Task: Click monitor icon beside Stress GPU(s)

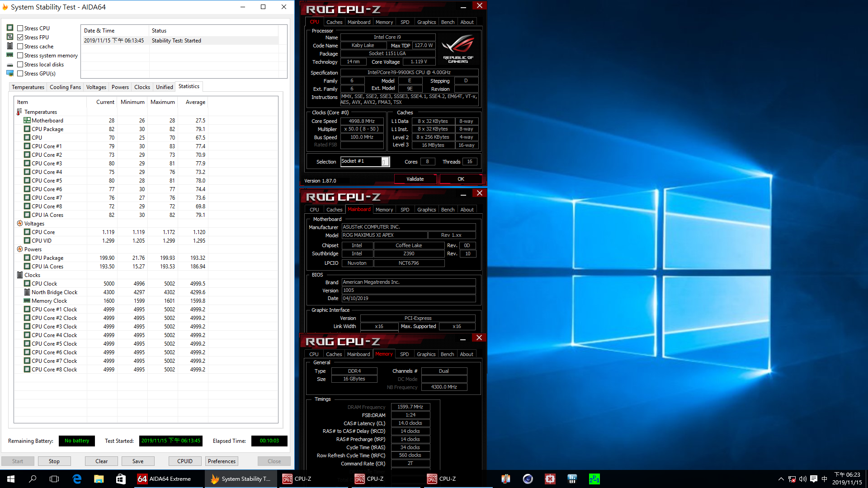Action: (10, 73)
